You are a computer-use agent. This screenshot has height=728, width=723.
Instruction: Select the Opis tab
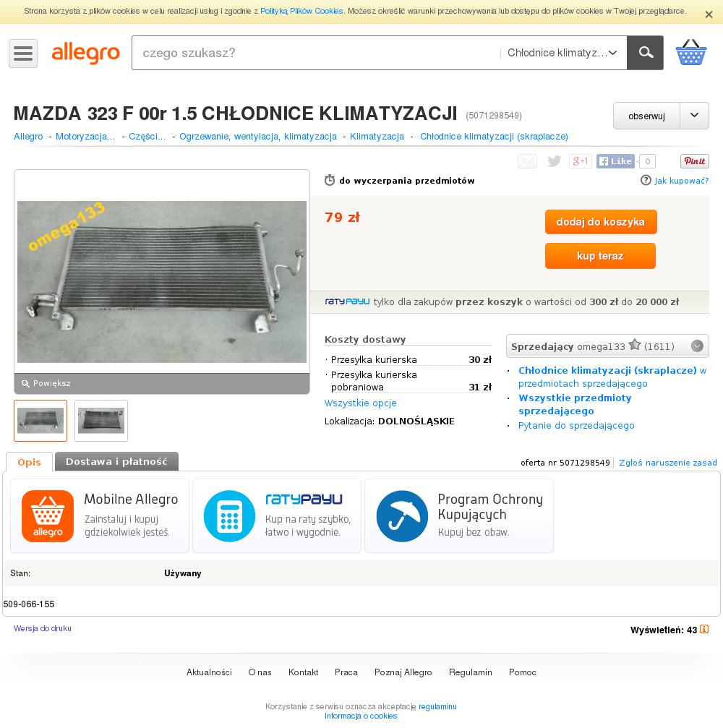(29, 462)
